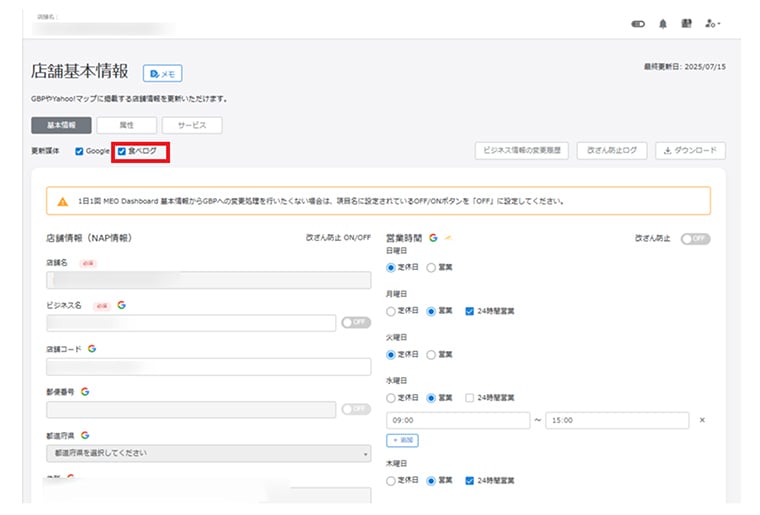Click the ダウンロード button

tap(690, 151)
